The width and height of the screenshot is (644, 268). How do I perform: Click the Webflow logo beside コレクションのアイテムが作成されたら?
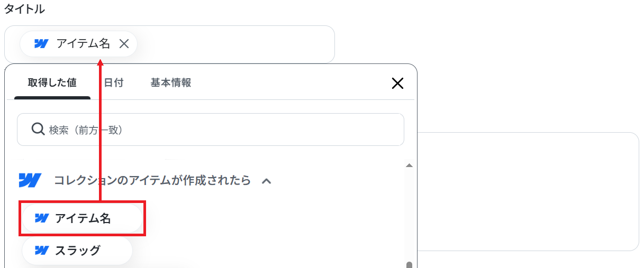(x=30, y=180)
